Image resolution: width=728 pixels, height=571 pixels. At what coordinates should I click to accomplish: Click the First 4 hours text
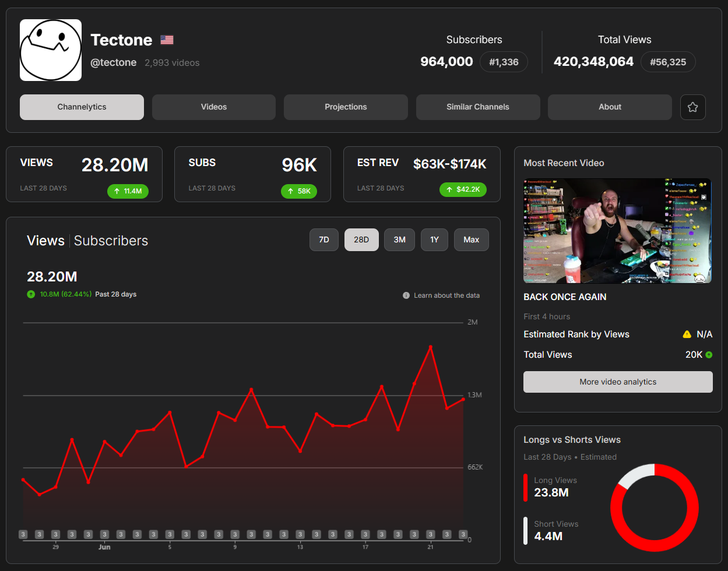[x=547, y=316]
